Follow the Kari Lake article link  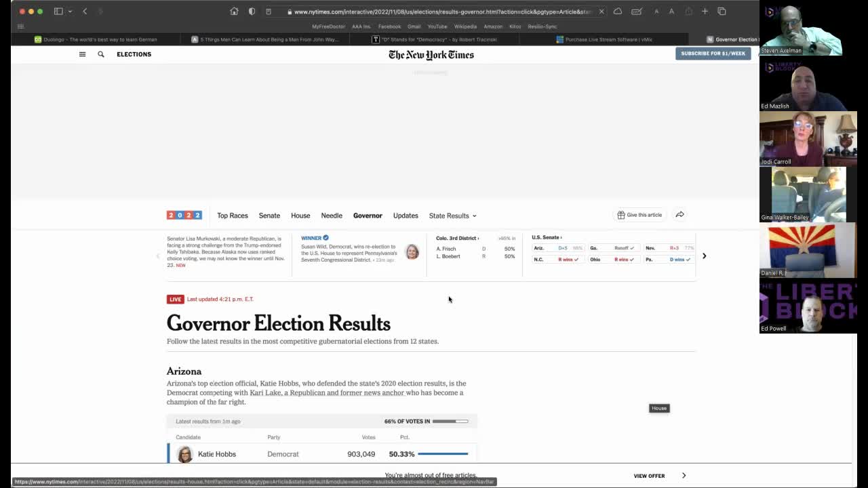point(327,392)
